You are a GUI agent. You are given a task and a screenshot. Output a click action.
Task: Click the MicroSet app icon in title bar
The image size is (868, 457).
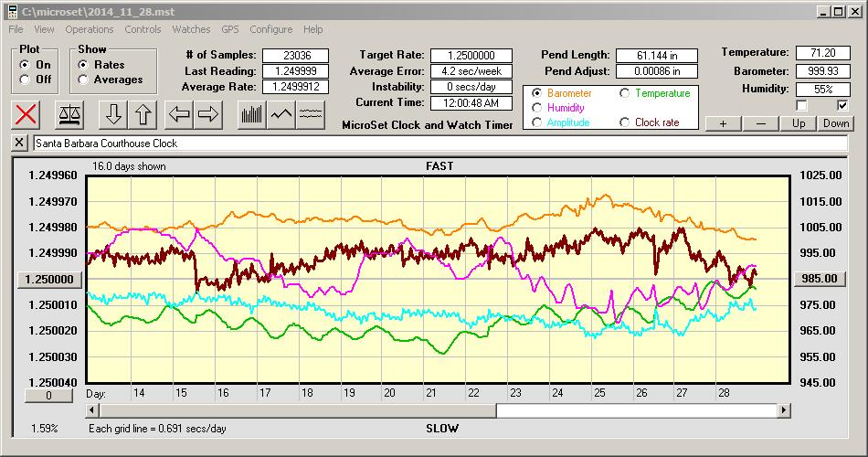(x=12, y=12)
